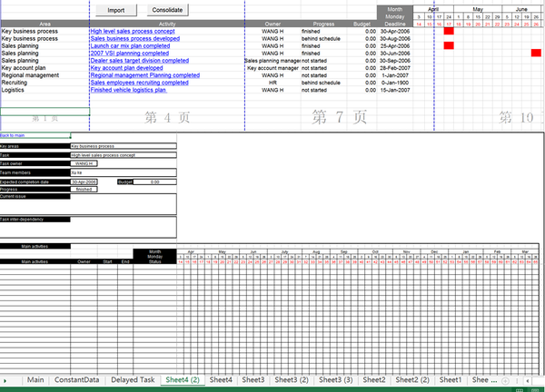
Task: Click the Consolidate button
Action: click(x=167, y=10)
